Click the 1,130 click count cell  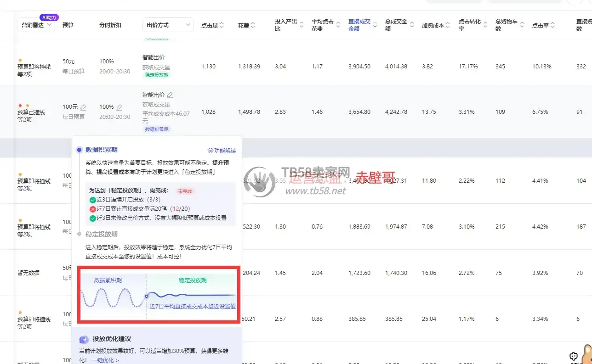tap(208, 67)
